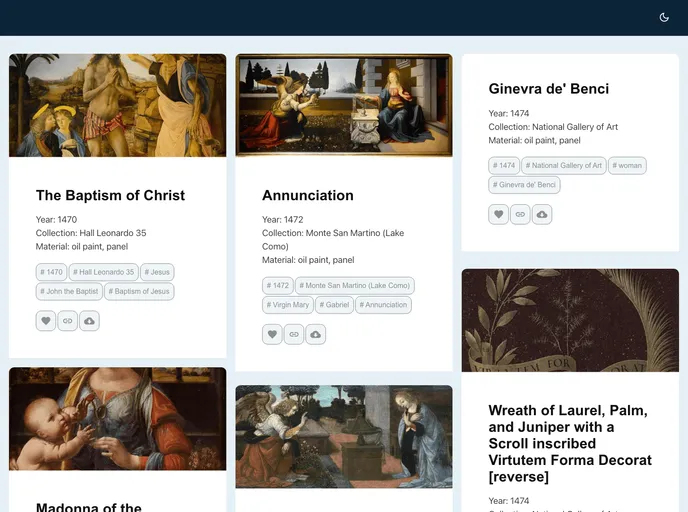Filter by the # Virgin Mary tag

[x=288, y=305]
